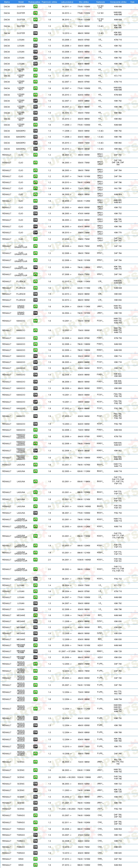The width and height of the screenshot is (138, 868).
Task: Click petrol icon in Dacia Logan US_ K7M 710 row
Action: [35, 40]
